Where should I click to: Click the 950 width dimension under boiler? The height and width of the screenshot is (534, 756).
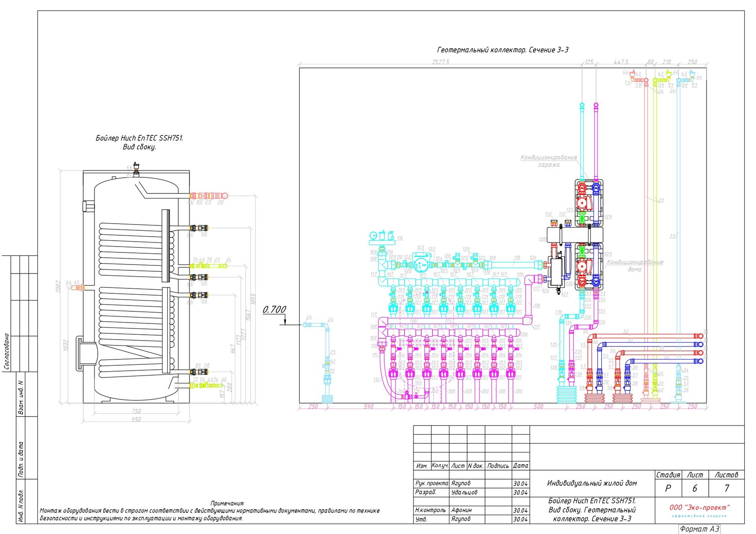point(136,419)
